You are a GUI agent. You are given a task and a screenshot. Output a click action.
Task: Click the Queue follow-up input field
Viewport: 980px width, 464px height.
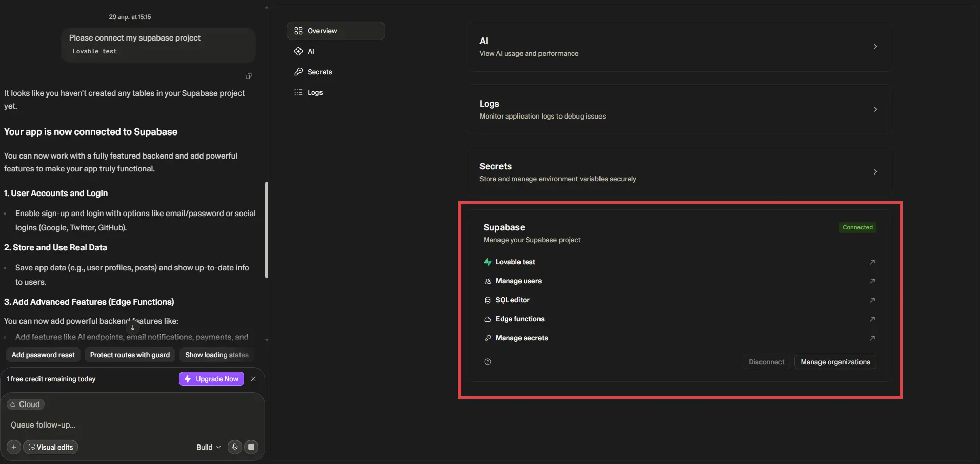[x=77, y=425]
